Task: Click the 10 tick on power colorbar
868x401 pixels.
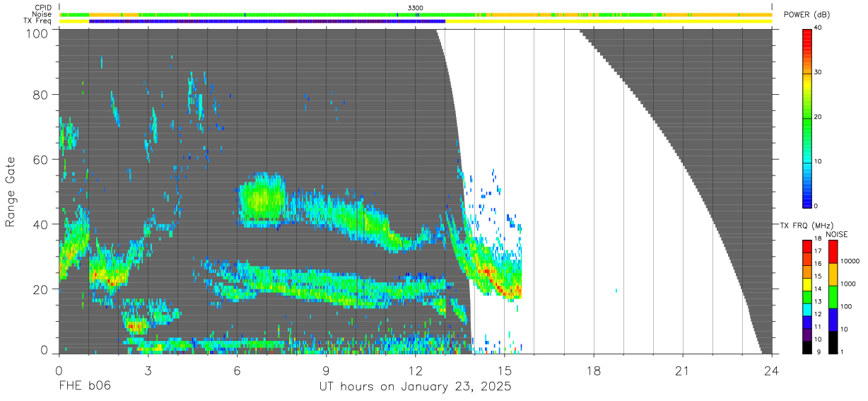Action: [818, 161]
